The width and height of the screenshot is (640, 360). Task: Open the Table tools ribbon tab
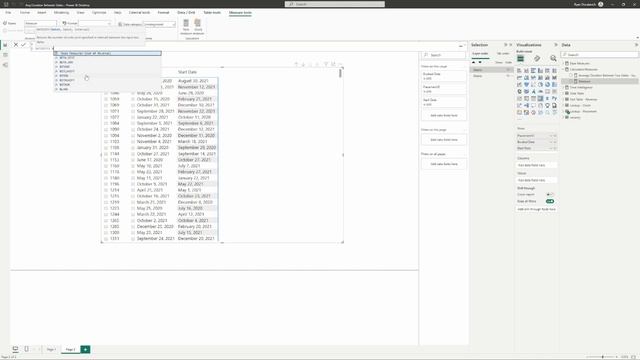[x=212, y=13]
